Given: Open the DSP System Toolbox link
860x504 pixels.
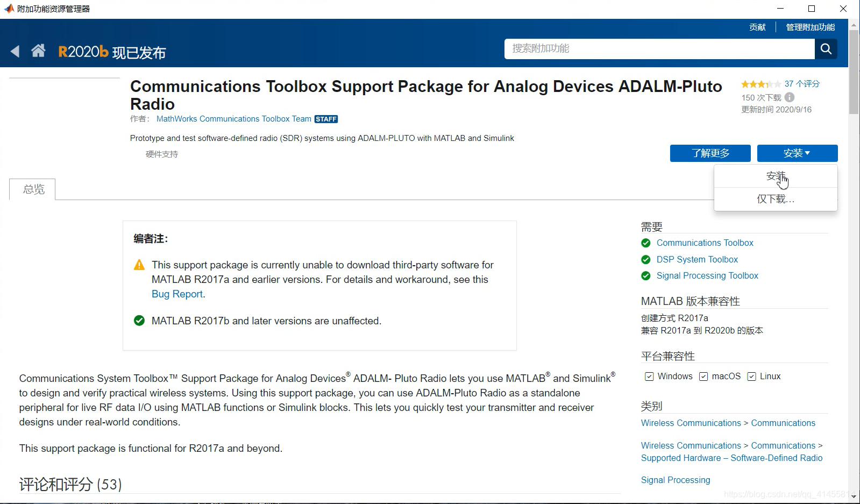Looking at the screenshot, I should (x=697, y=260).
